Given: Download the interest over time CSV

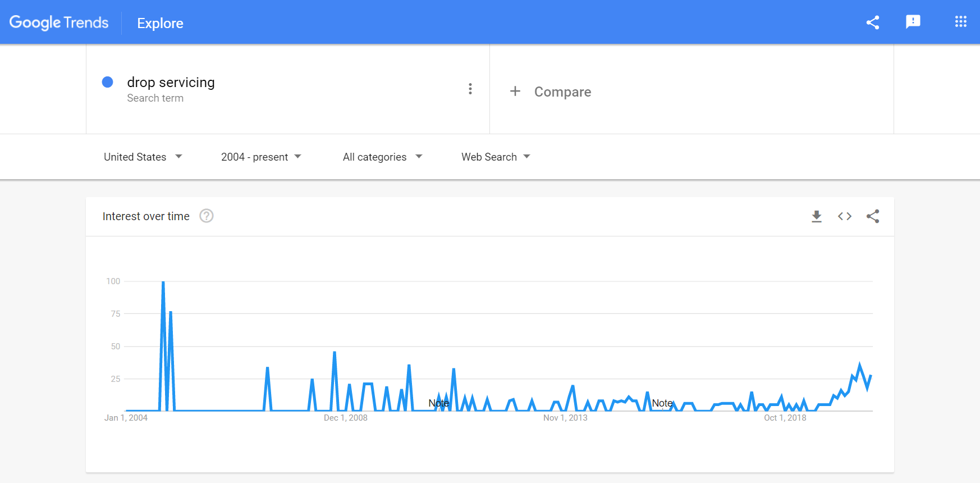Looking at the screenshot, I should pos(817,216).
